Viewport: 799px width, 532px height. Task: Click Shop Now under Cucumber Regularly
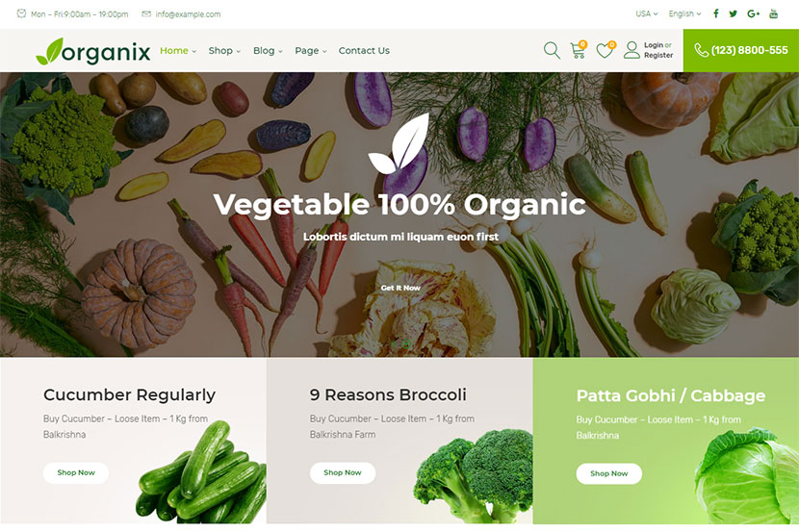(76, 472)
